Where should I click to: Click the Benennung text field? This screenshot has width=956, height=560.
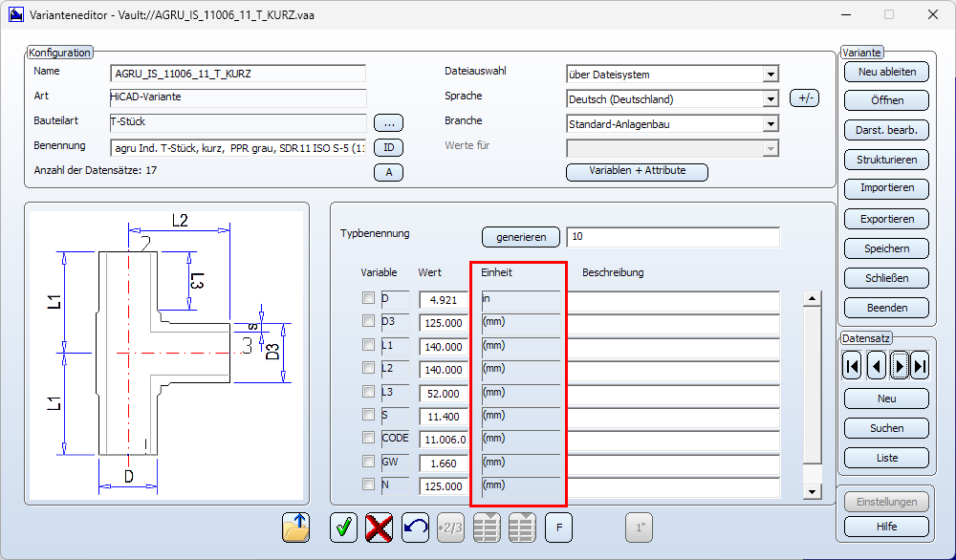pyautogui.click(x=238, y=148)
